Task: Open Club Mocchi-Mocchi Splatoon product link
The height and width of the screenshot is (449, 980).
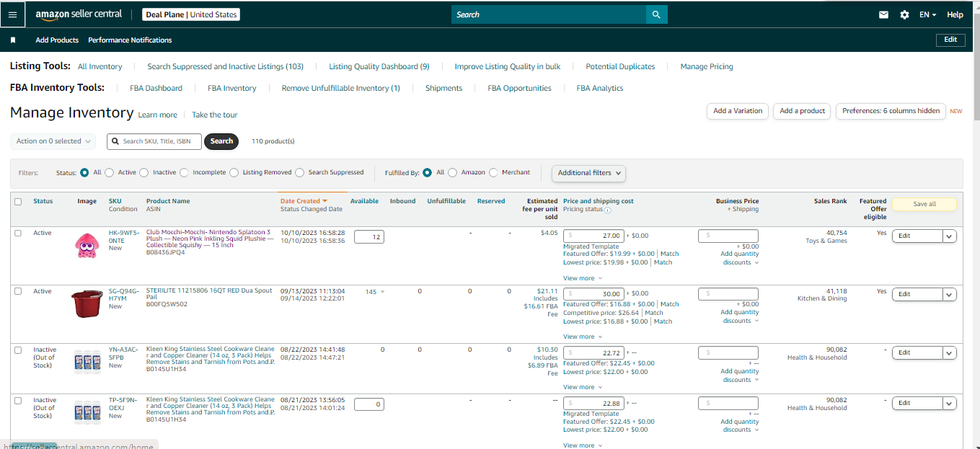Action: pyautogui.click(x=210, y=239)
